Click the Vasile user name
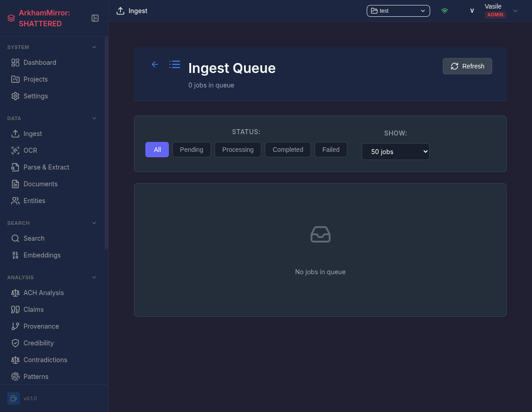Image resolution: width=532 pixels, height=412 pixels. coord(493,6)
